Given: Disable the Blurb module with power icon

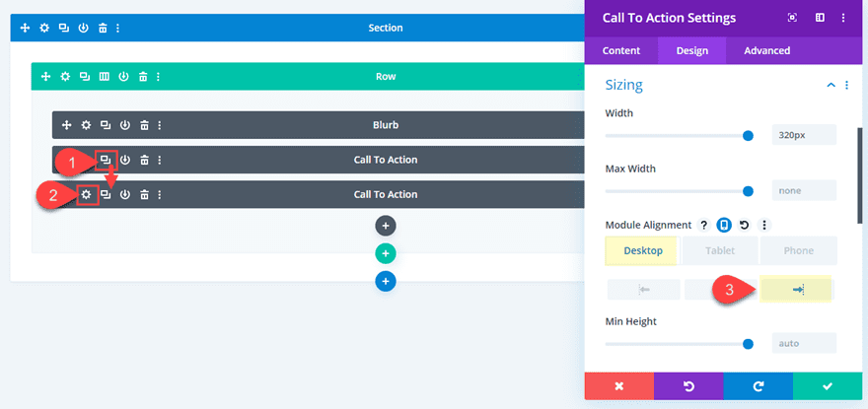Looking at the screenshot, I should click(124, 125).
